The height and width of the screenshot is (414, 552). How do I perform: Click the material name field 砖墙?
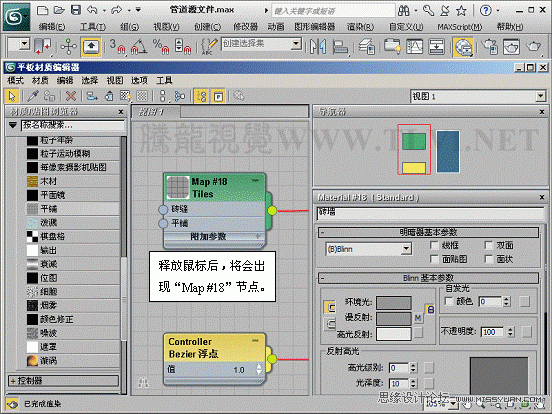pos(430,213)
